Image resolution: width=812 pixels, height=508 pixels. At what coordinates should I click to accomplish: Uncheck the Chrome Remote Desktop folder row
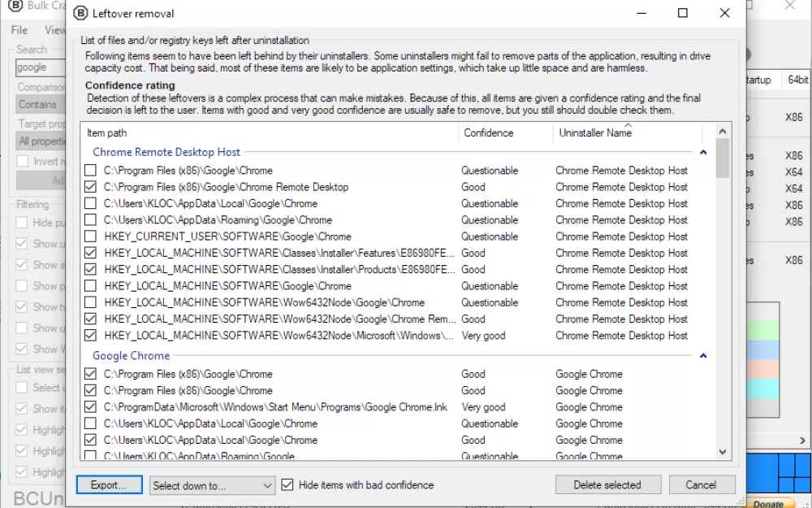pyautogui.click(x=91, y=187)
